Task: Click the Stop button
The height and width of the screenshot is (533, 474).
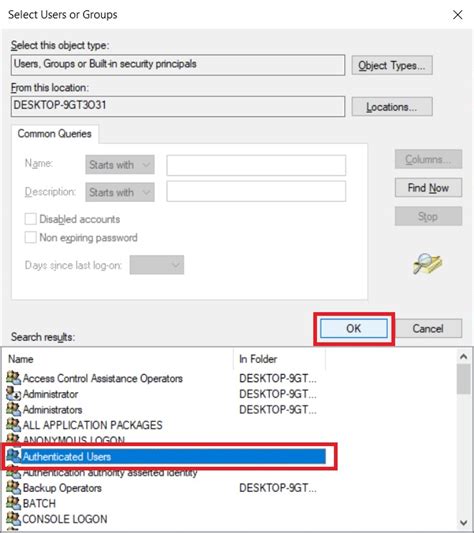Action: pyautogui.click(x=428, y=216)
